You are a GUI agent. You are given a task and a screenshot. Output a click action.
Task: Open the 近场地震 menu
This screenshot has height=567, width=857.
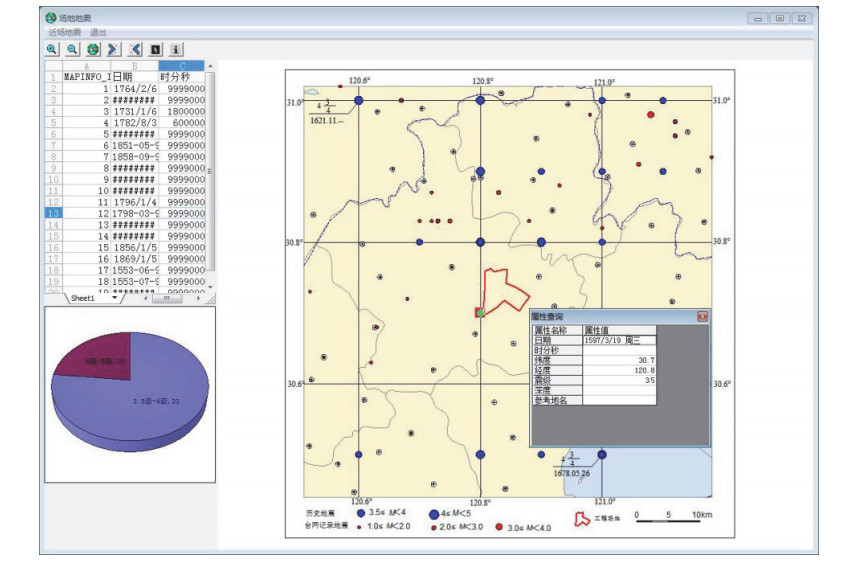tap(65, 32)
